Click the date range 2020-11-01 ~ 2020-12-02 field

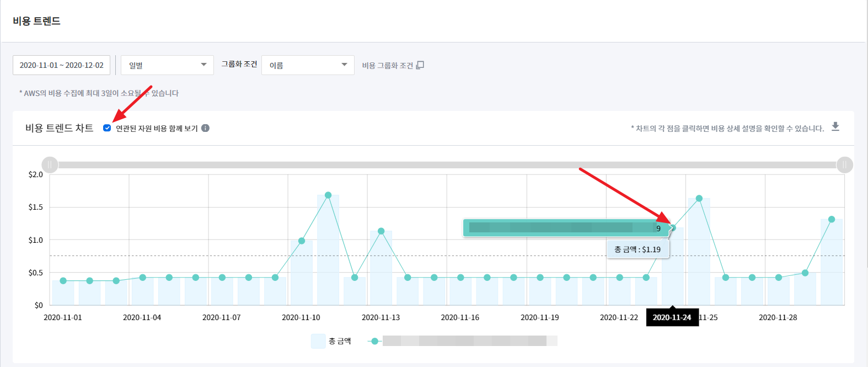click(x=62, y=65)
